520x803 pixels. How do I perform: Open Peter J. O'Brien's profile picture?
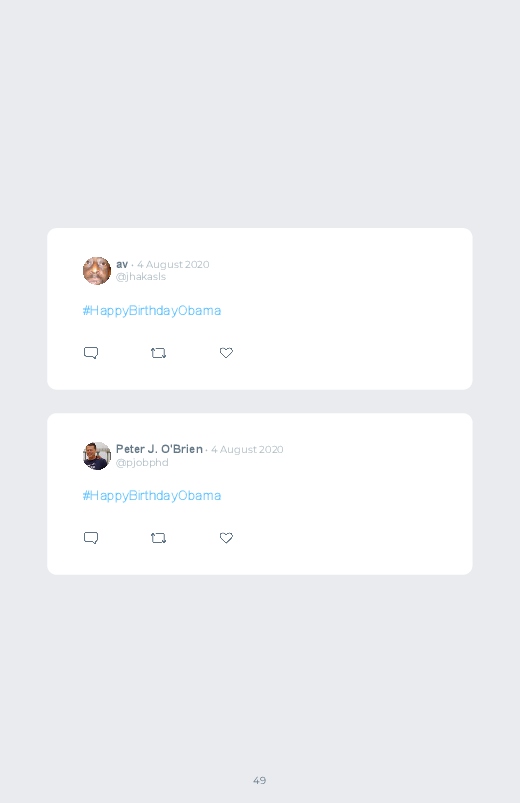pyautogui.click(x=97, y=456)
